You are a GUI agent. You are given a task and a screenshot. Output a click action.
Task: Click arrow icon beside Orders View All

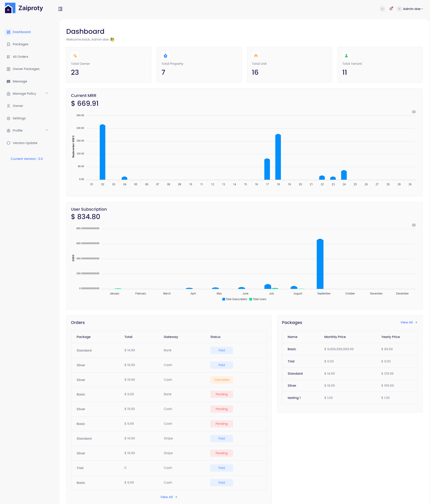coord(176,497)
